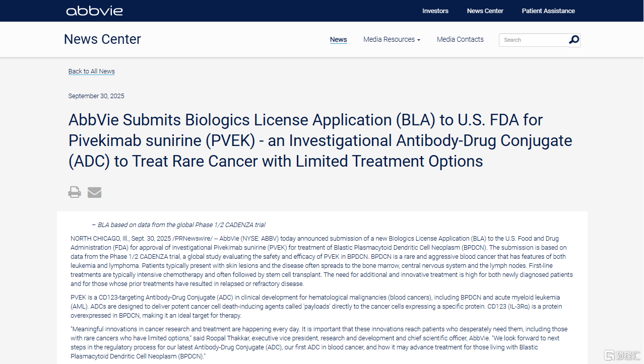Viewport: 644px width, 364px height.
Task: Focus the Search input field
Action: (x=534, y=40)
